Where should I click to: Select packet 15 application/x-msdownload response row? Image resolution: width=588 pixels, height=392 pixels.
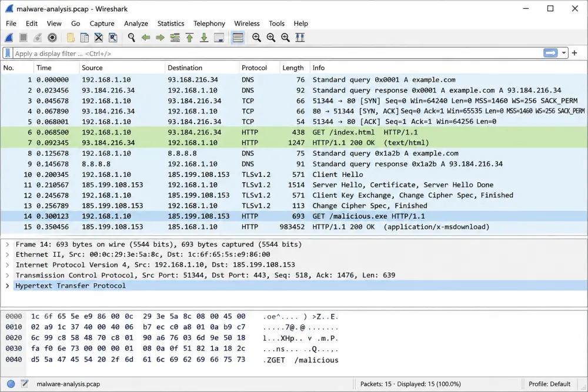(294, 227)
